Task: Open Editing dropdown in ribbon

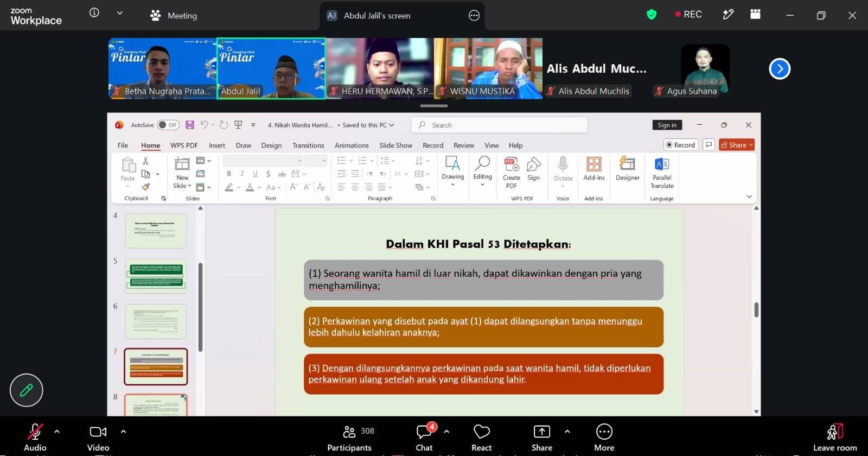Action: (482, 172)
